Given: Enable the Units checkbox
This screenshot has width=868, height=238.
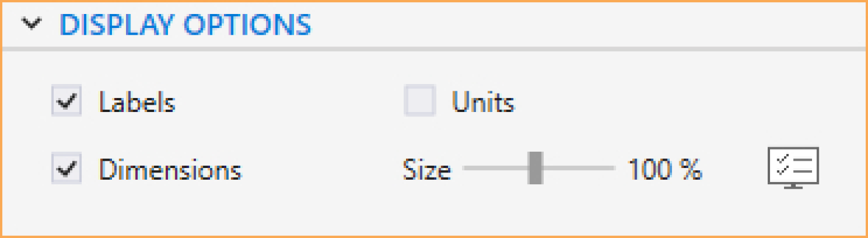Looking at the screenshot, I should [420, 101].
